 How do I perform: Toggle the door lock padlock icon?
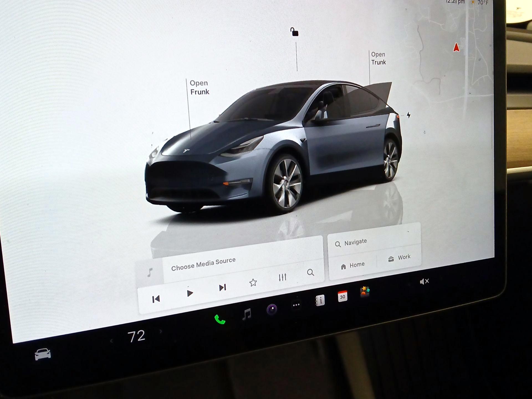(x=294, y=32)
